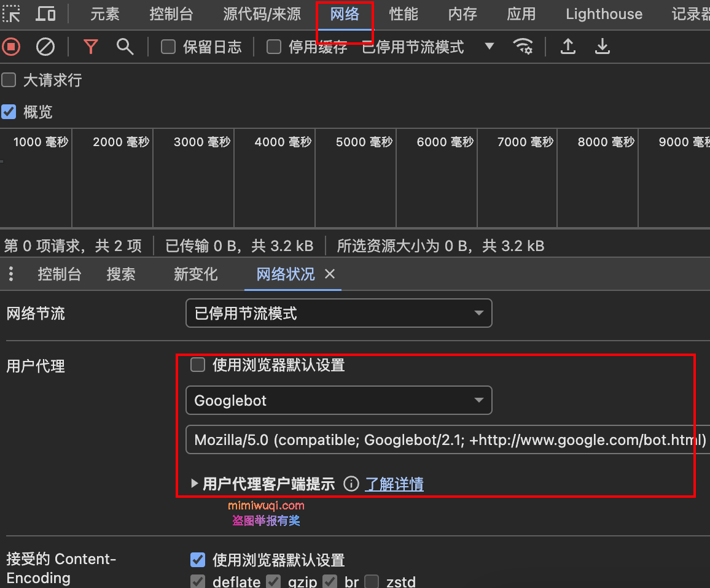Close the 网络状况 drawer tab
This screenshot has height=588, width=710.
pyautogui.click(x=330, y=274)
